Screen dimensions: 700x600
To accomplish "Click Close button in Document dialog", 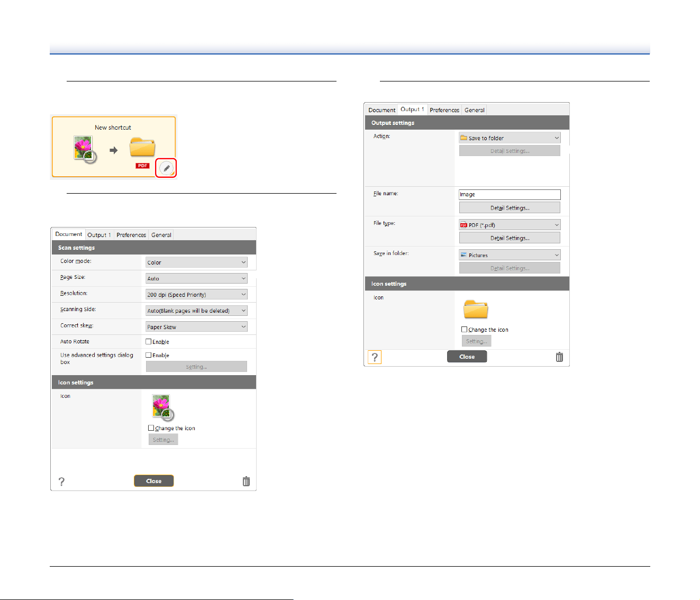I will [x=154, y=481].
